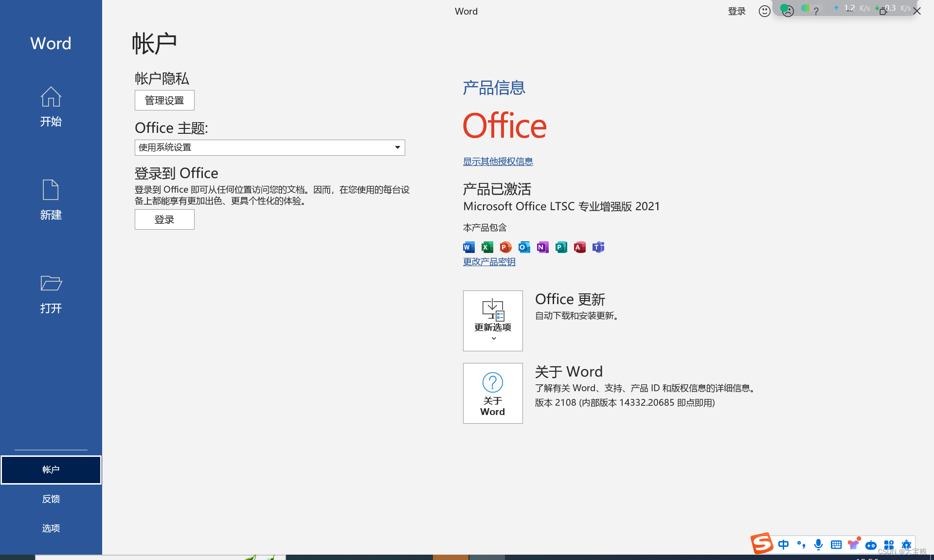Send a smile feedback via smiley face
Screen dimensions: 934x560
tap(765, 11)
